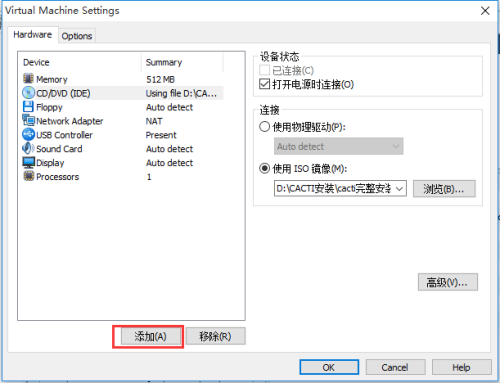This screenshot has height=383, width=500.
Task: Toggle the 打开电源时连接(O) checkbox
Action: click(x=264, y=84)
